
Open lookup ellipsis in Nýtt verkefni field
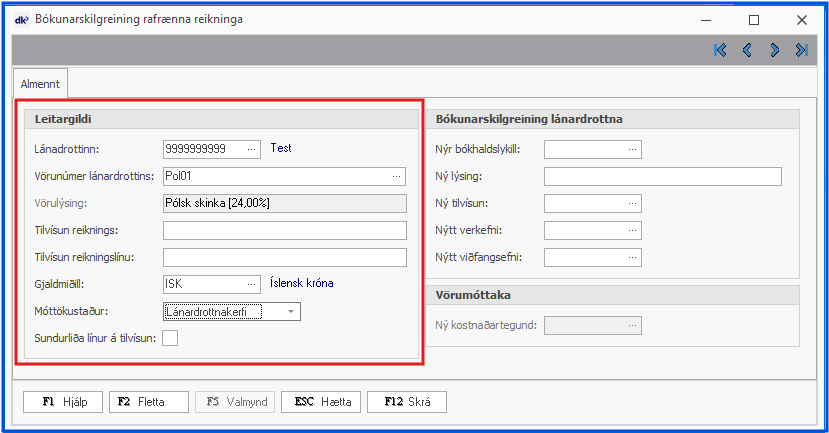point(632,230)
